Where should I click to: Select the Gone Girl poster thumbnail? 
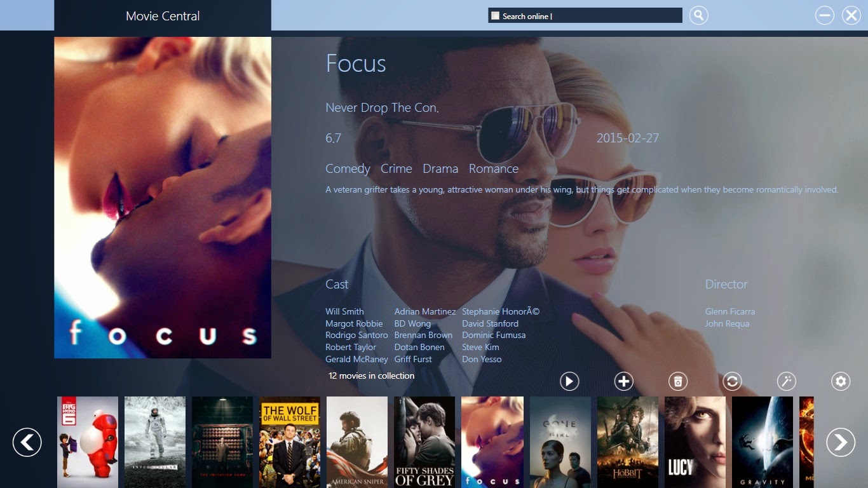[x=560, y=442]
